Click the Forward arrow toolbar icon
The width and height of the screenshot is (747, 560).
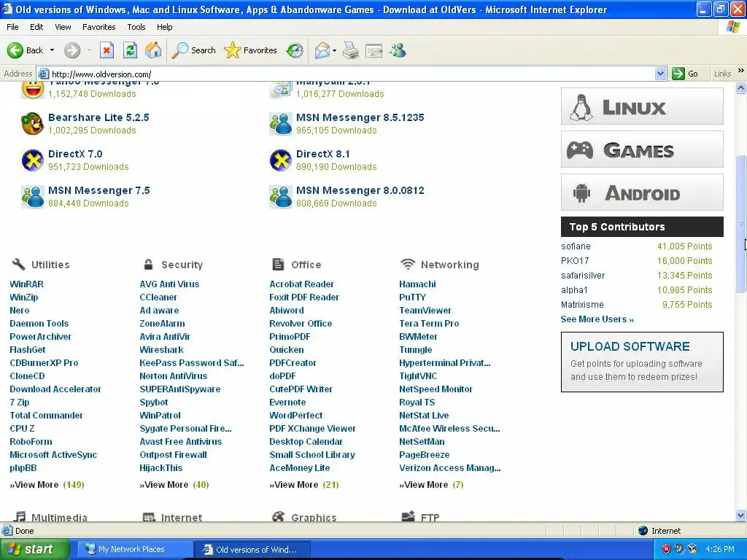[x=72, y=50]
